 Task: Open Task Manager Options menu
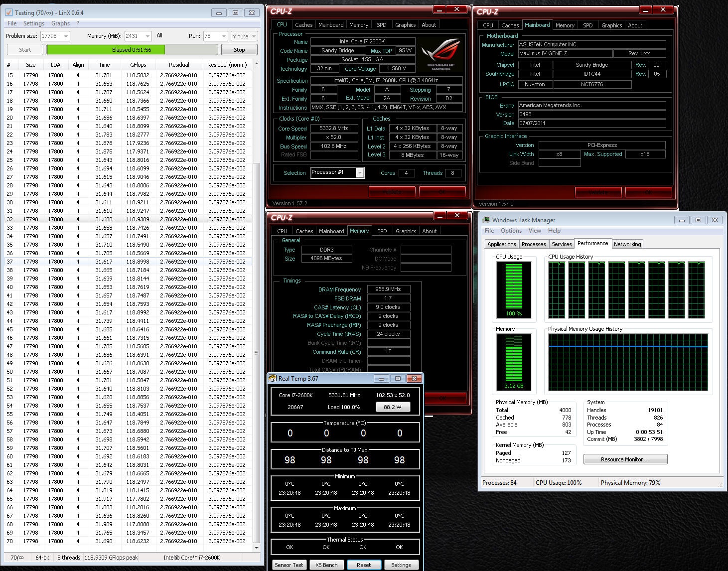511,231
